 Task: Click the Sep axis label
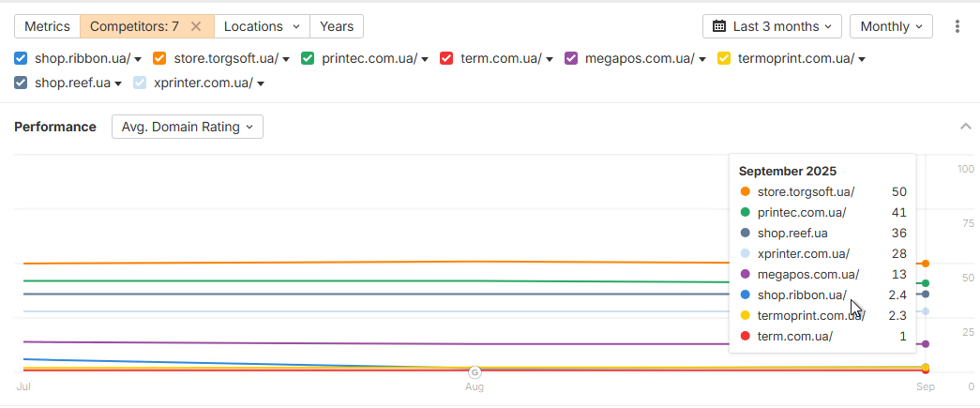pyautogui.click(x=926, y=386)
